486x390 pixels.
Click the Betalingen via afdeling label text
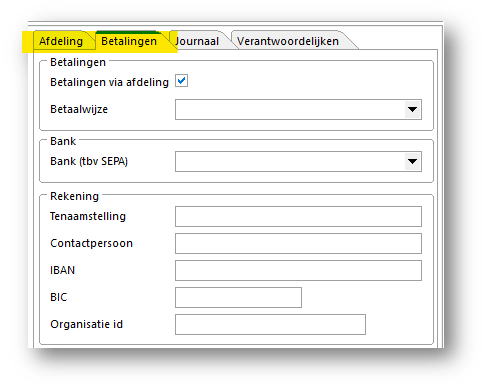click(109, 82)
